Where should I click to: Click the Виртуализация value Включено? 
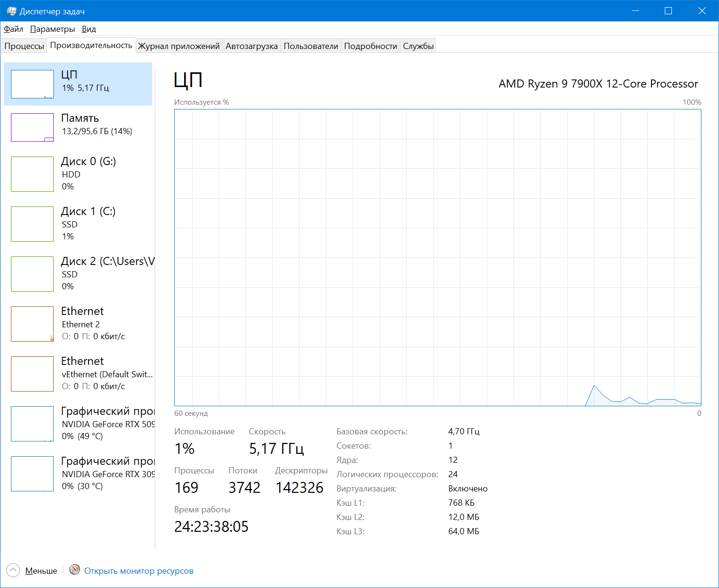pyautogui.click(x=468, y=489)
